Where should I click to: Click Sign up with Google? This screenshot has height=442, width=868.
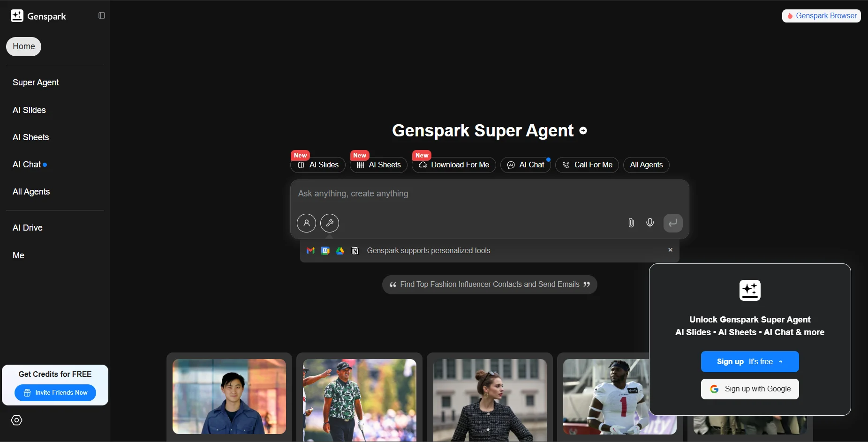coord(750,389)
